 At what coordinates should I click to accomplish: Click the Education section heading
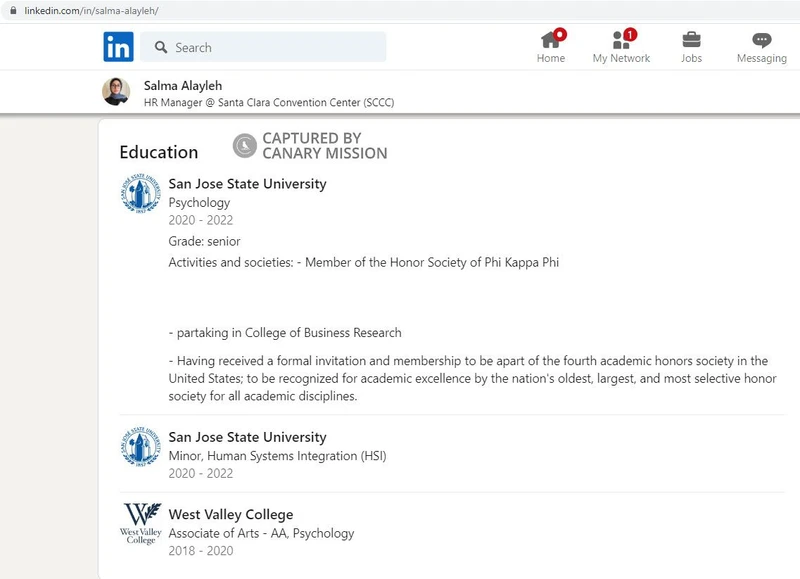[159, 153]
